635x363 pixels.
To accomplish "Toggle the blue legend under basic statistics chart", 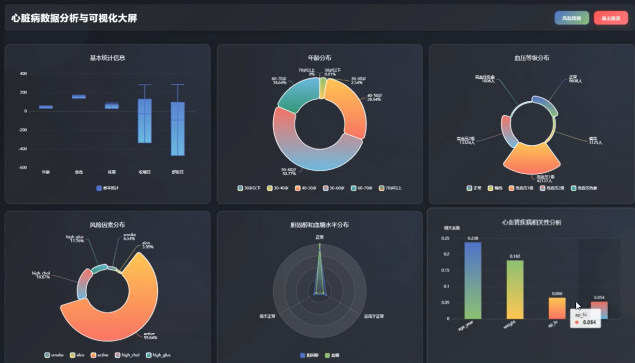I will point(107,188).
